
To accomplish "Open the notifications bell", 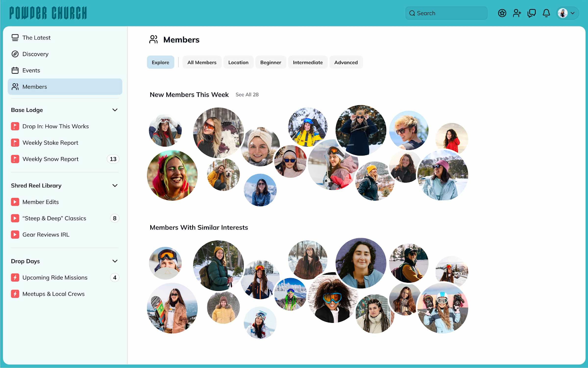I will click(x=546, y=13).
